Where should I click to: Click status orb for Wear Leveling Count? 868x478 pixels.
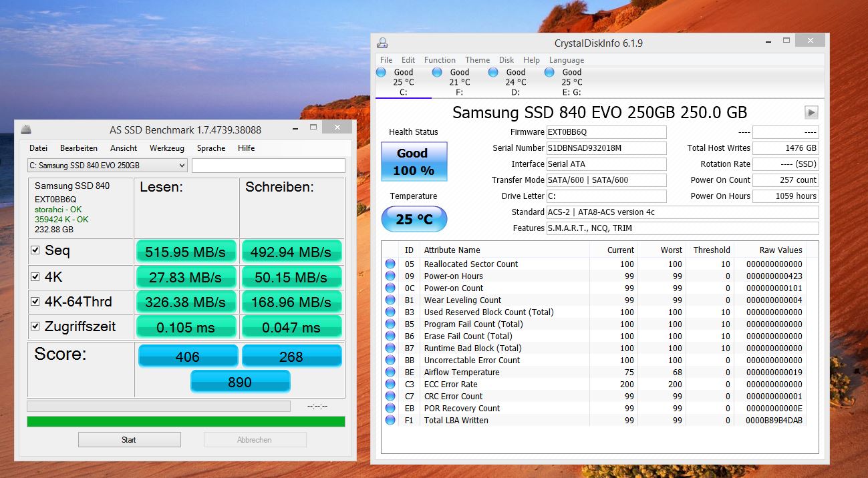(390, 300)
